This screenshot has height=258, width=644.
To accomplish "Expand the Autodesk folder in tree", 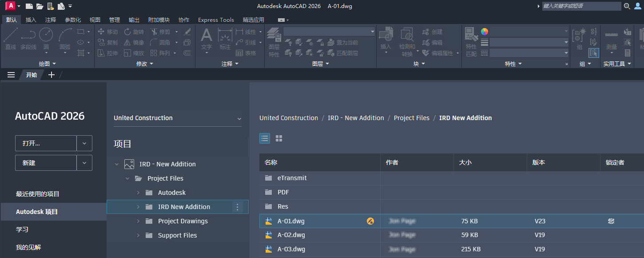I will (138, 193).
